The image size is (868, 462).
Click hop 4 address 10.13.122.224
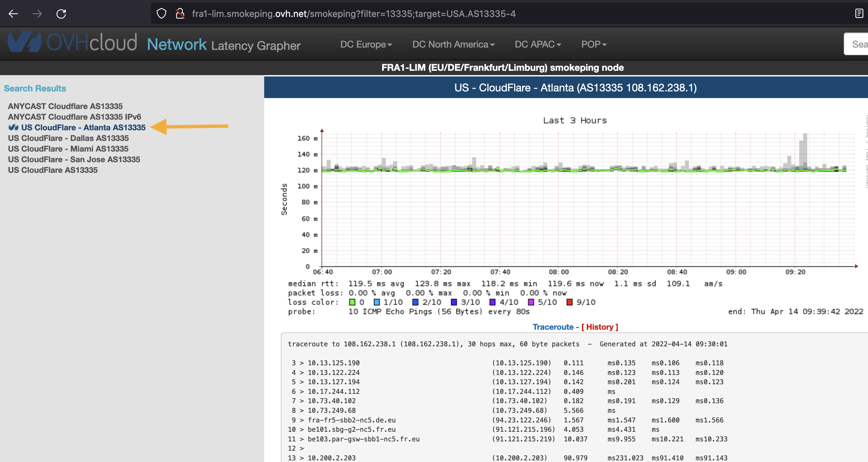(334, 373)
